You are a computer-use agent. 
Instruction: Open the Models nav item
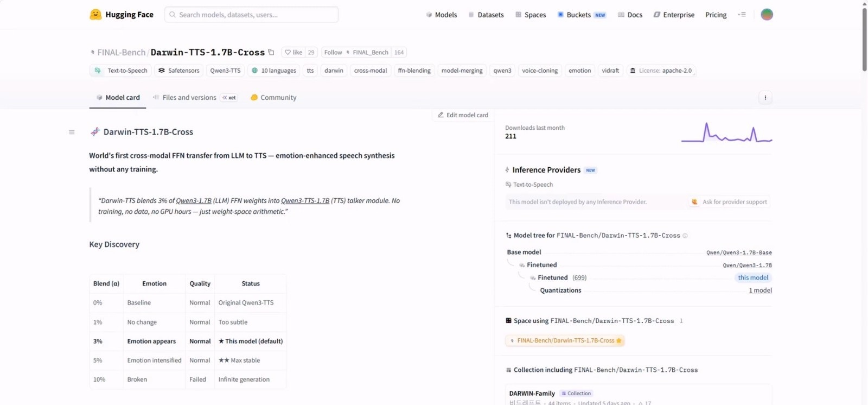tap(442, 15)
